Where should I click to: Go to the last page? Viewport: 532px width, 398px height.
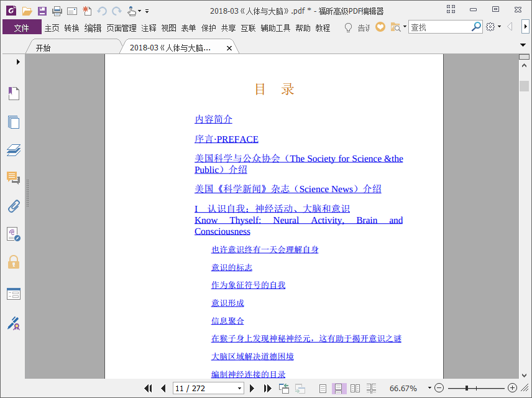[267, 388]
